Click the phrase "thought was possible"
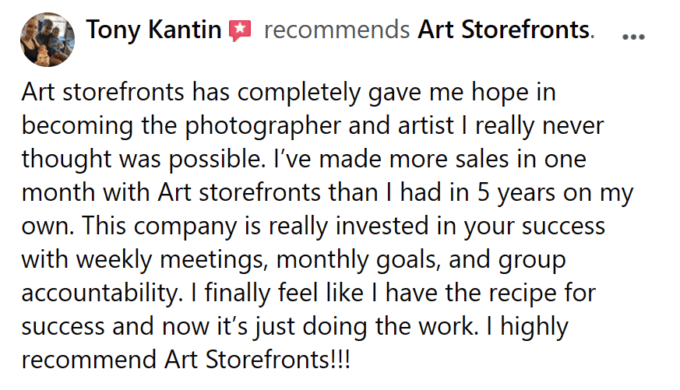The image size is (680, 390). pos(143,160)
